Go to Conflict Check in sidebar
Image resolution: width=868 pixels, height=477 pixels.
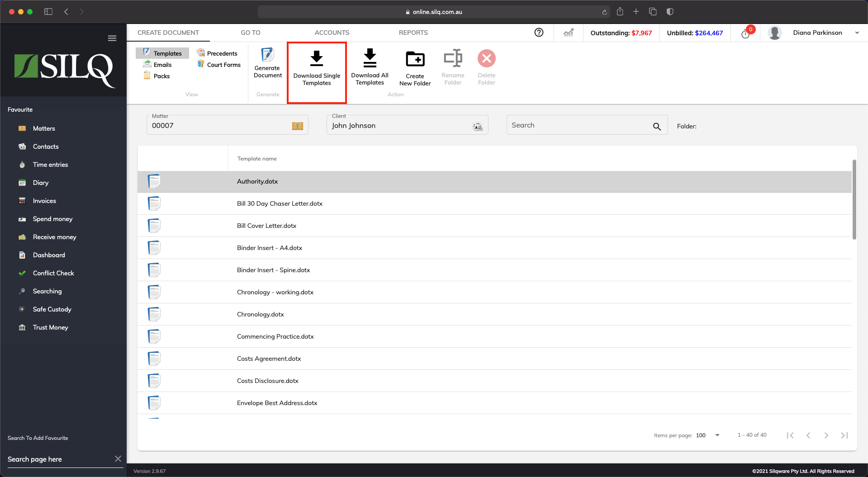[53, 273]
